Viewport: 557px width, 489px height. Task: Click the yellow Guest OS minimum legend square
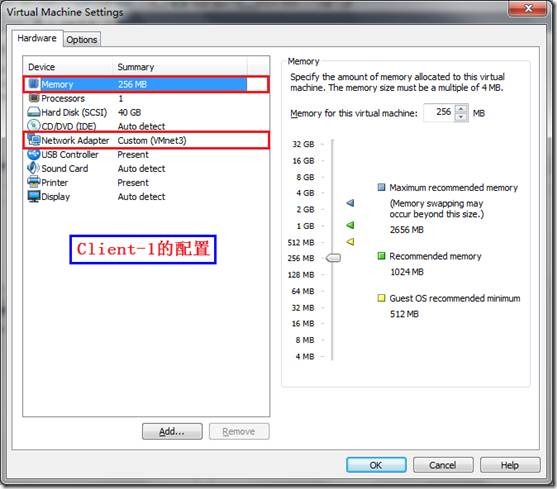pos(381,298)
